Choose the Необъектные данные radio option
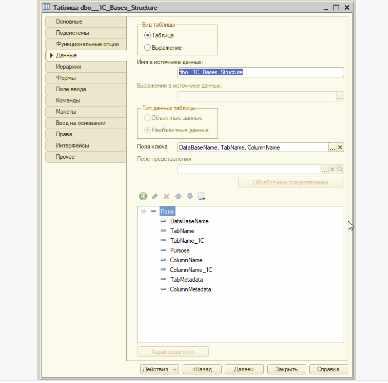This screenshot has width=388, height=383. 147,130
